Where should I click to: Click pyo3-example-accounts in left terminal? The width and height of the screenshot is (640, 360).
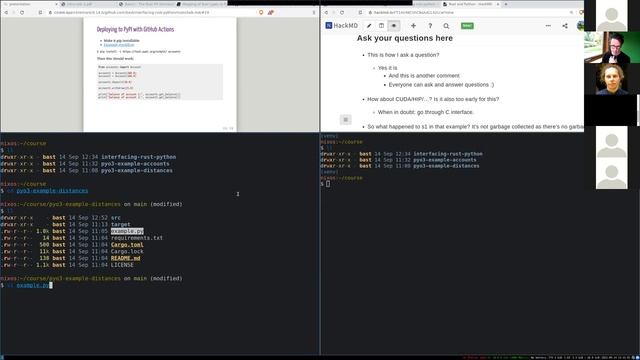(135, 164)
